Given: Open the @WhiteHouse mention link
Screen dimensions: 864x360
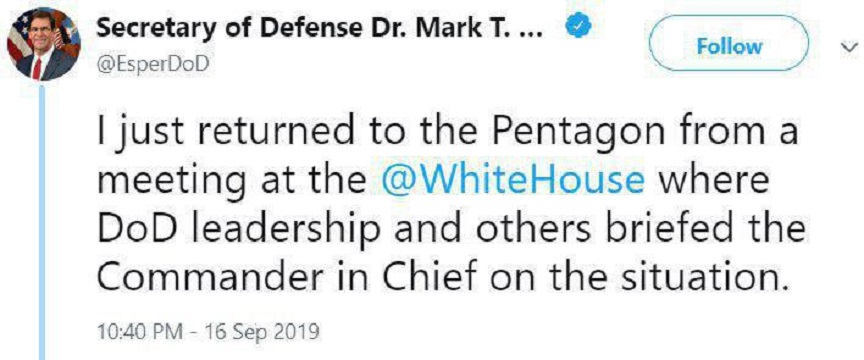Looking at the screenshot, I should point(512,180).
